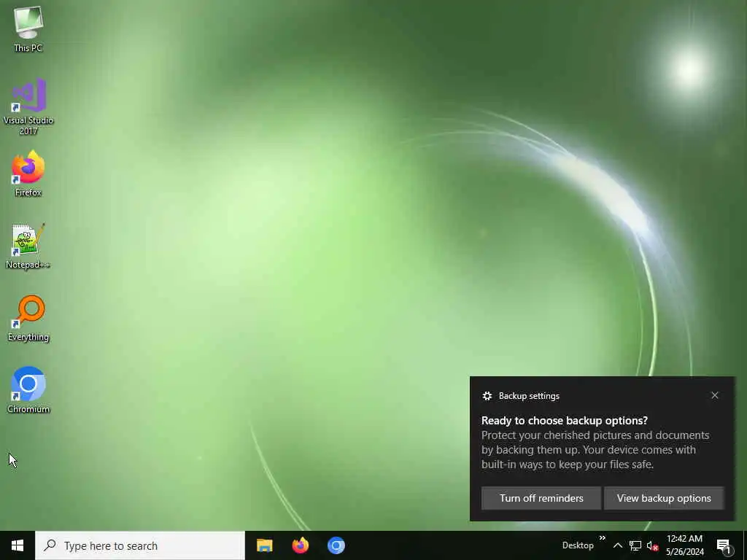Select the Firefox desktop shortcut
Viewport: 747px width, 560px height.
tap(28, 174)
